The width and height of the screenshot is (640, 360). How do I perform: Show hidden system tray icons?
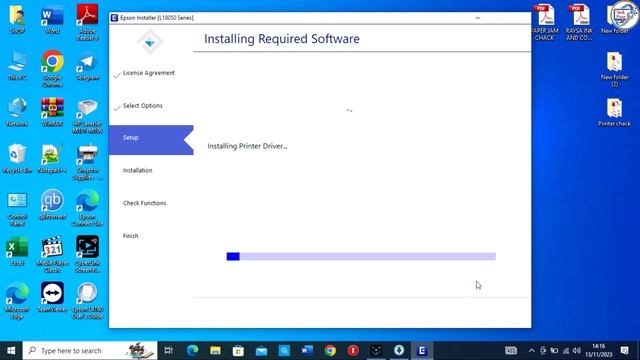pyautogui.click(x=531, y=351)
